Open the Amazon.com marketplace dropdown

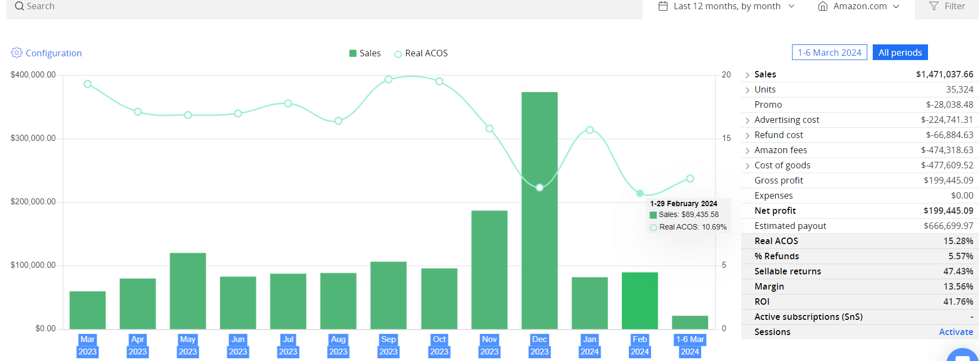859,6
